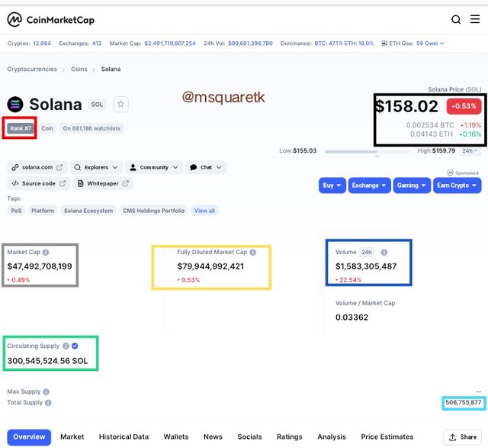Viewport: 488px width, 448px height.
Task: Click the Solana Ecosystem tag
Action: click(x=88, y=211)
